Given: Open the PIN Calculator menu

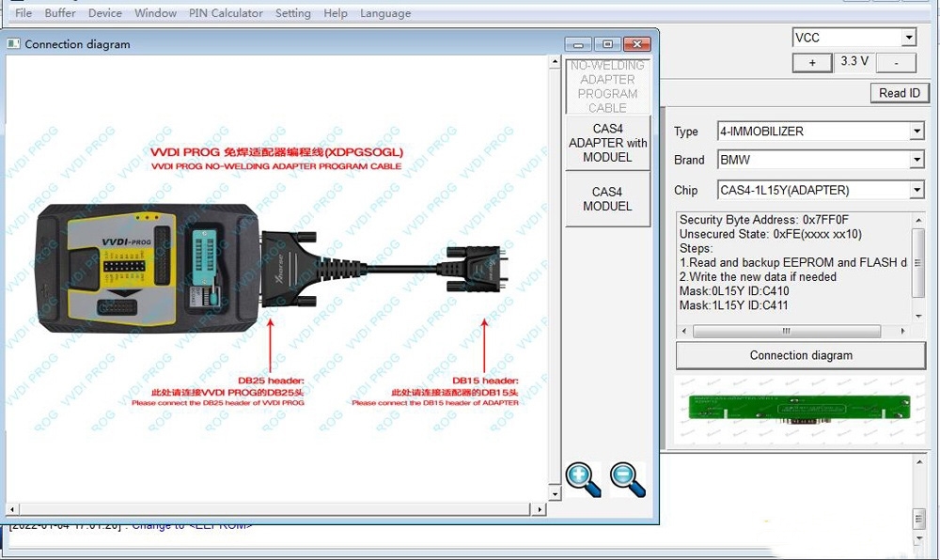Looking at the screenshot, I should click(226, 12).
